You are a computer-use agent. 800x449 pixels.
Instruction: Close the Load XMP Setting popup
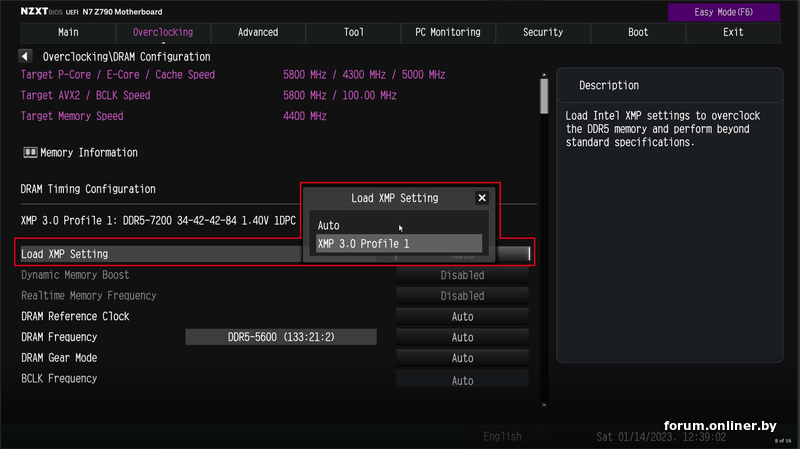pyautogui.click(x=482, y=198)
